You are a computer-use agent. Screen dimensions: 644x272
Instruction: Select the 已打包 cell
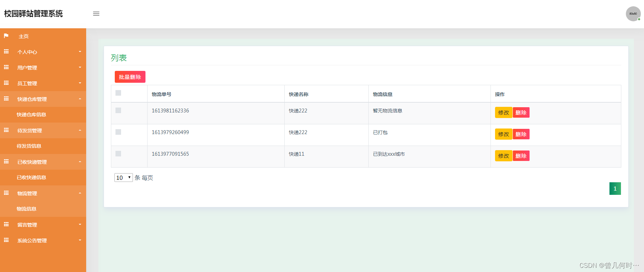(380, 132)
